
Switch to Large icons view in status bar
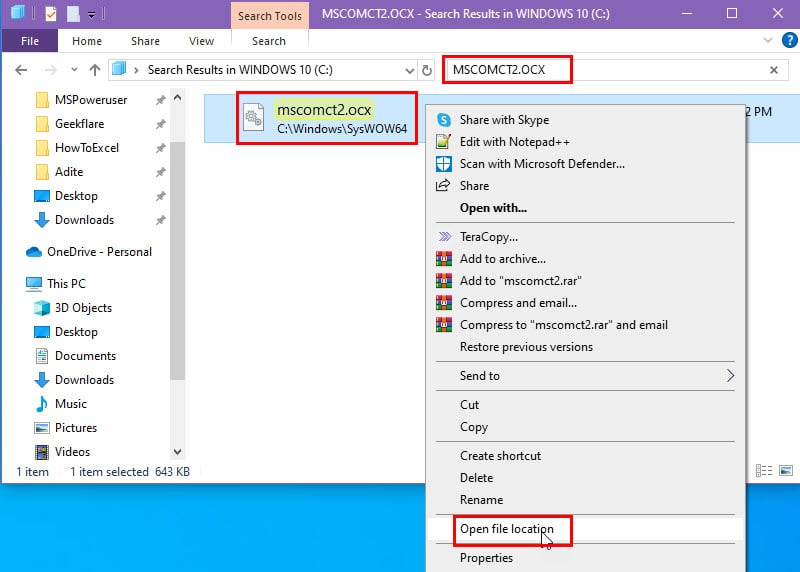[786, 470]
